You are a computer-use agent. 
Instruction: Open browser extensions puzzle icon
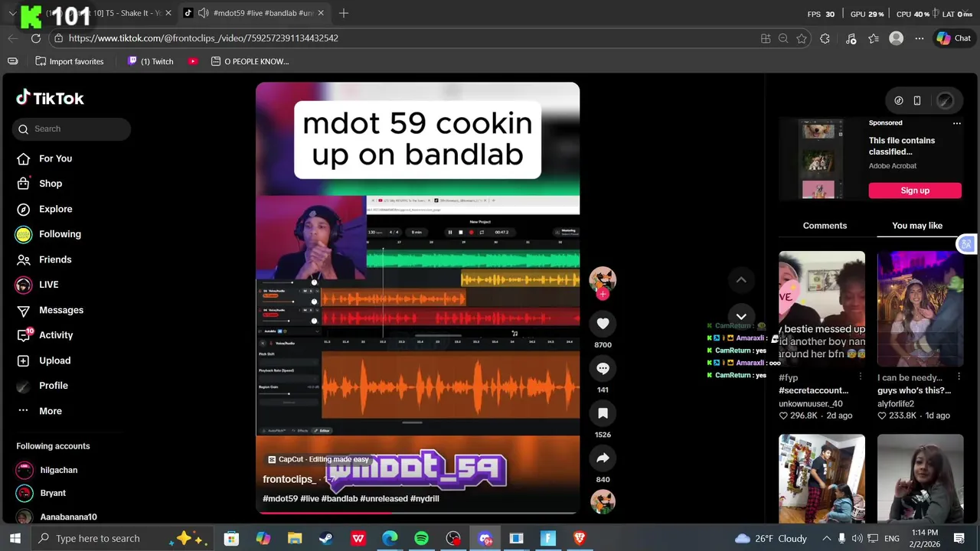tap(825, 38)
